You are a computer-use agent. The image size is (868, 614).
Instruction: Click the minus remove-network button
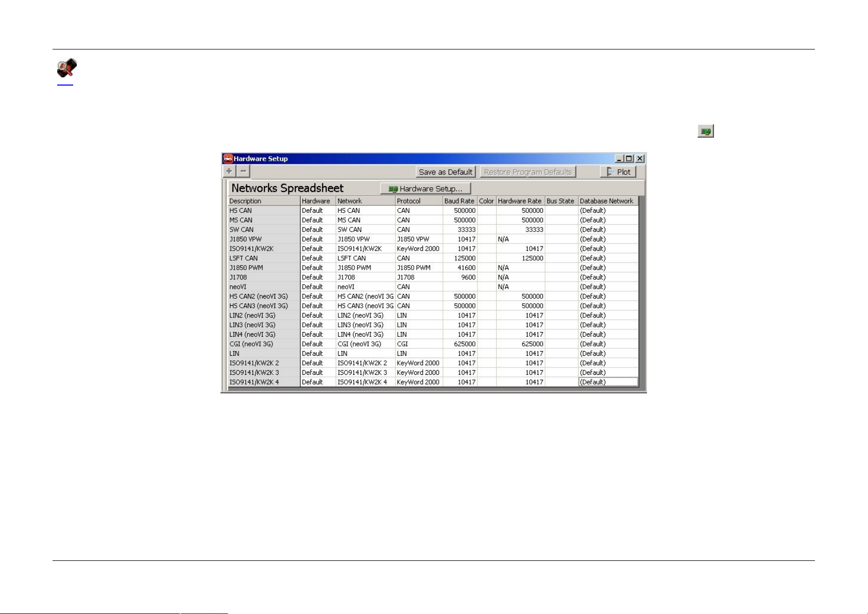(x=244, y=172)
